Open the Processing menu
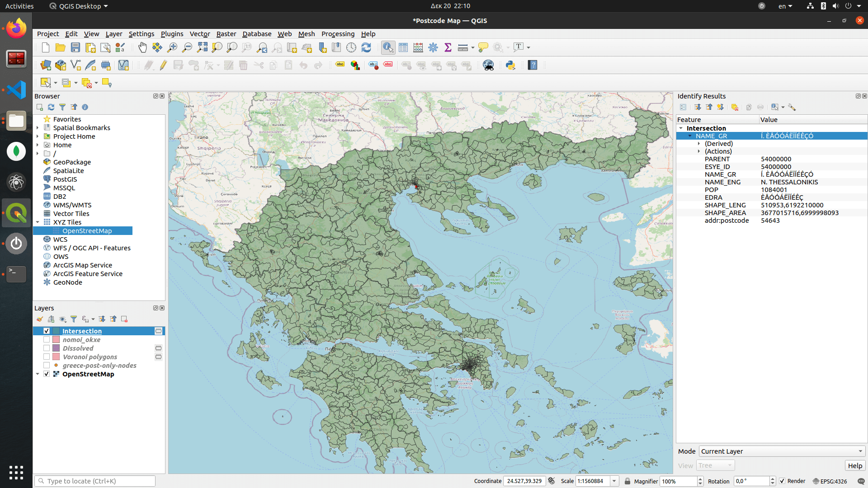The width and height of the screenshot is (868, 488). point(337,34)
